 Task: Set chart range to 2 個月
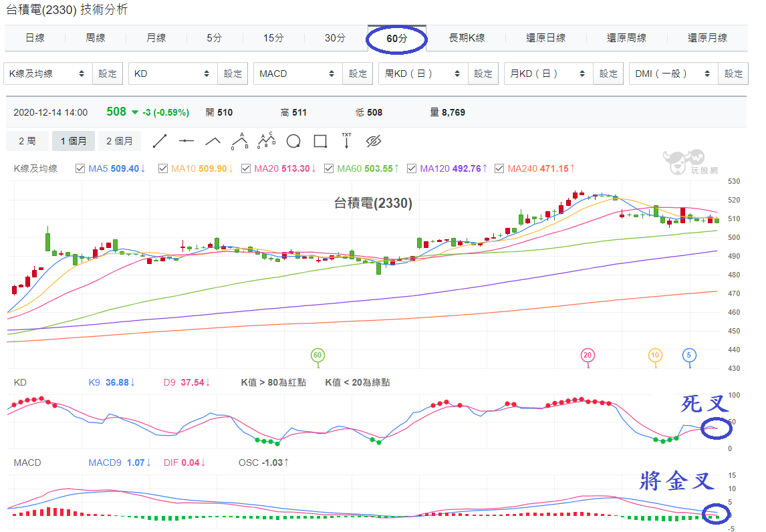point(120,141)
